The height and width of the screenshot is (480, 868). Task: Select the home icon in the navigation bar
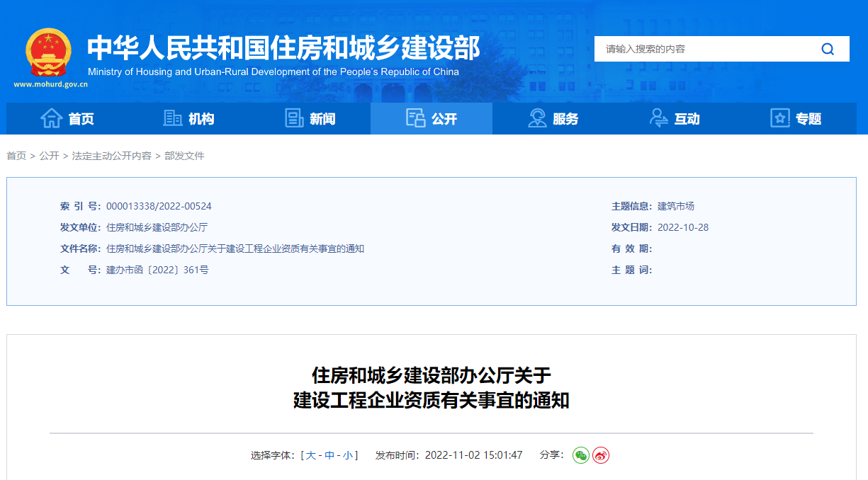[x=52, y=118]
